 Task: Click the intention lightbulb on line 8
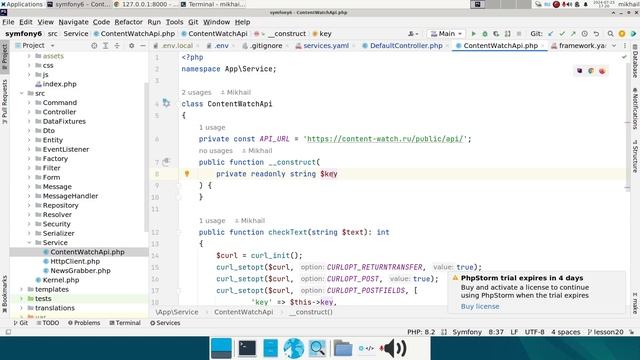[x=187, y=173]
